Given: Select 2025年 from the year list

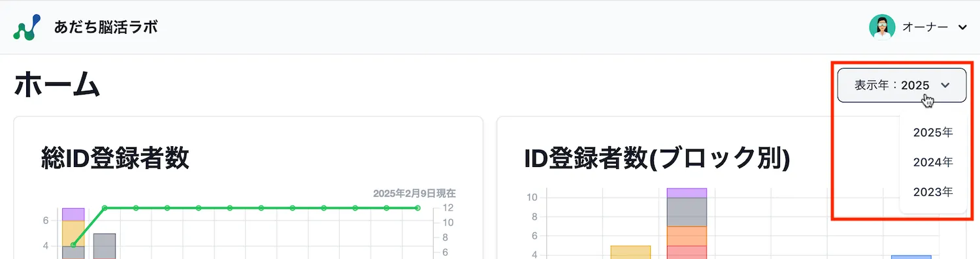Looking at the screenshot, I should [x=933, y=132].
